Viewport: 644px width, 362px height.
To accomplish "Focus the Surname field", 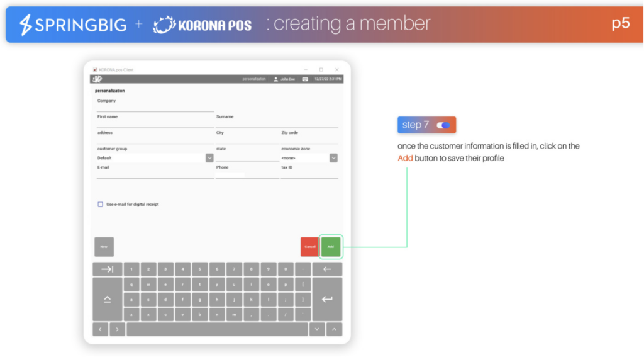I will click(277, 124).
